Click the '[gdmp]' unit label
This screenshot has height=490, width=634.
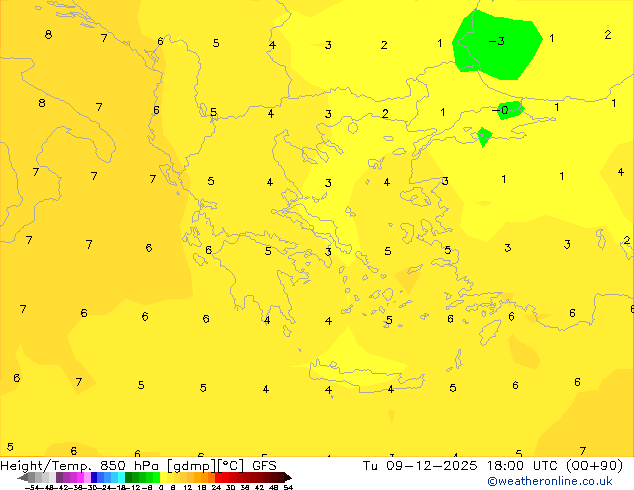pyautogui.click(x=192, y=466)
